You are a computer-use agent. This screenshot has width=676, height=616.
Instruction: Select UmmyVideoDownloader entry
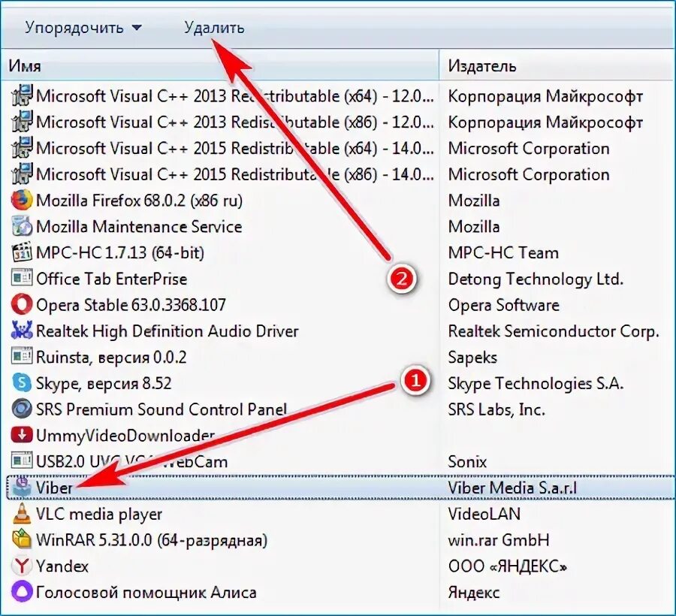[x=125, y=436]
